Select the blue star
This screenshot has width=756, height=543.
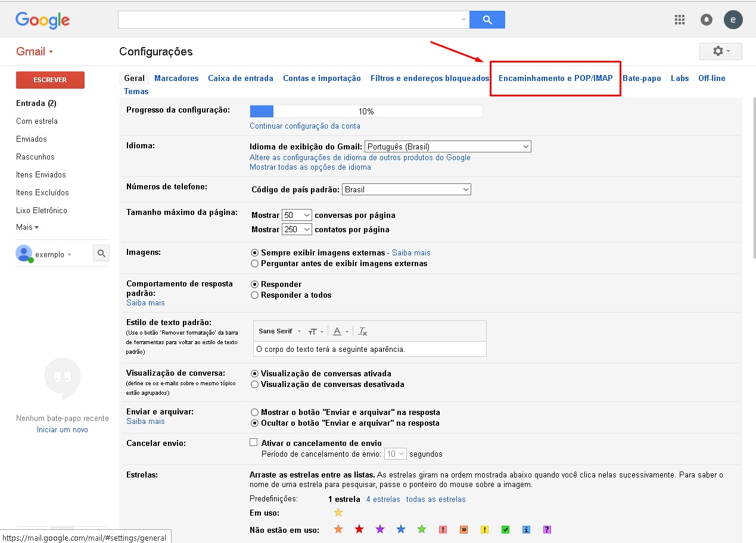pos(401,529)
